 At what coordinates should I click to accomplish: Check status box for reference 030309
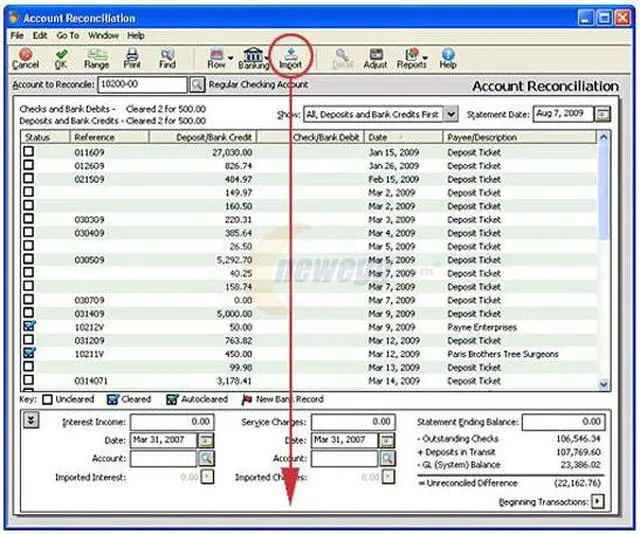[29, 219]
